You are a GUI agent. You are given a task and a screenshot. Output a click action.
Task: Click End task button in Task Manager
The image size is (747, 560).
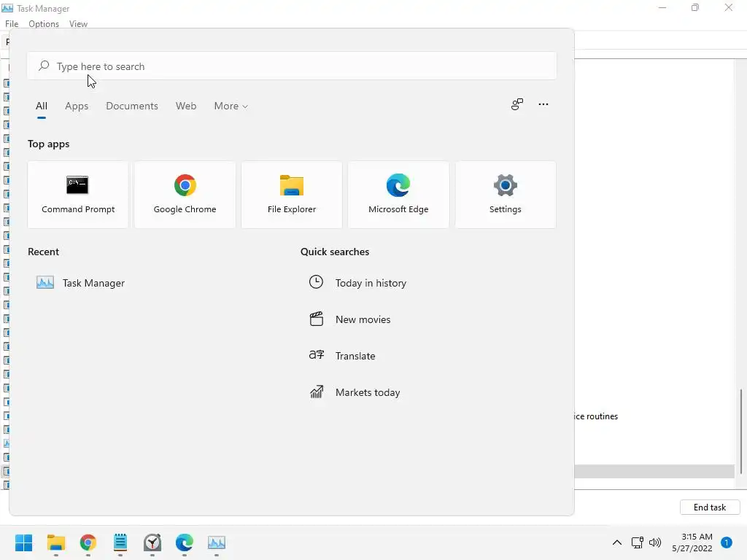710,507
